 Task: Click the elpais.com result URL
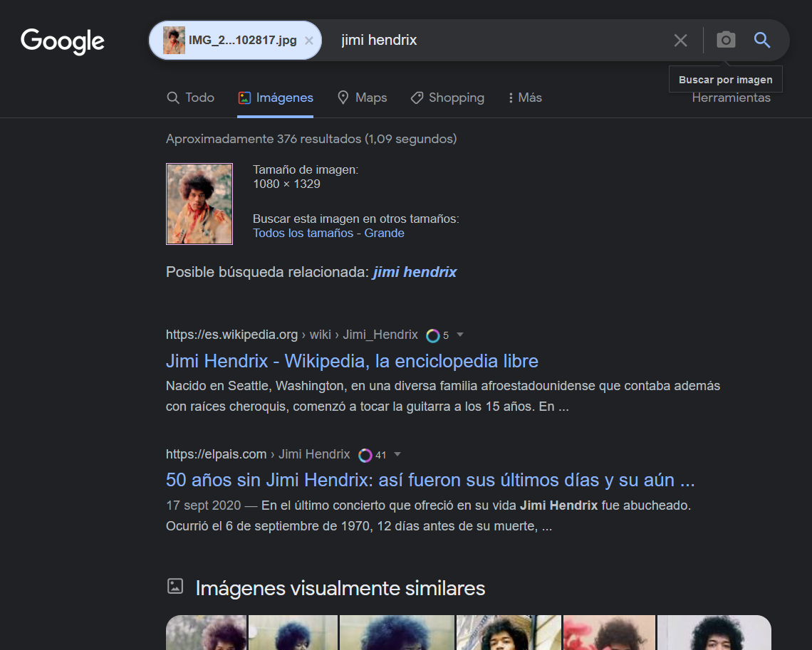[258, 454]
